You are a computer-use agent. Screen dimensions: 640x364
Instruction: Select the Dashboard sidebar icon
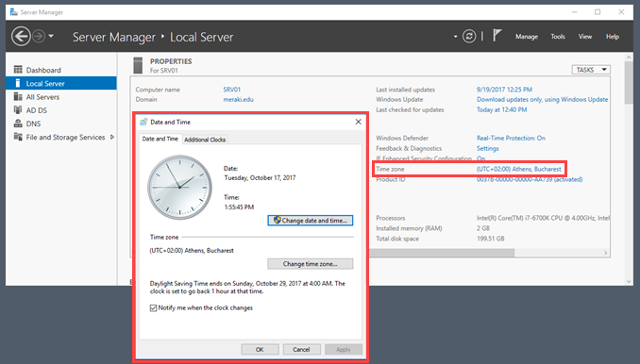click(18, 70)
